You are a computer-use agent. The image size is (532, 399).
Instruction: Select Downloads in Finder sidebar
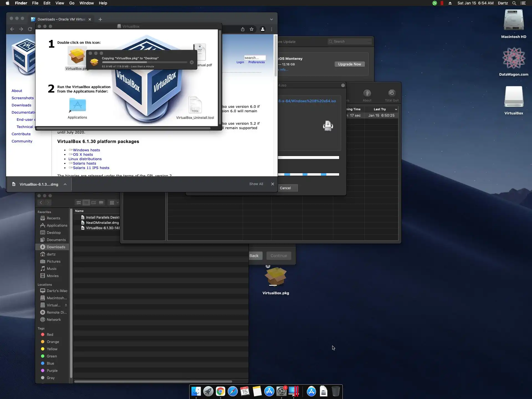(56, 247)
